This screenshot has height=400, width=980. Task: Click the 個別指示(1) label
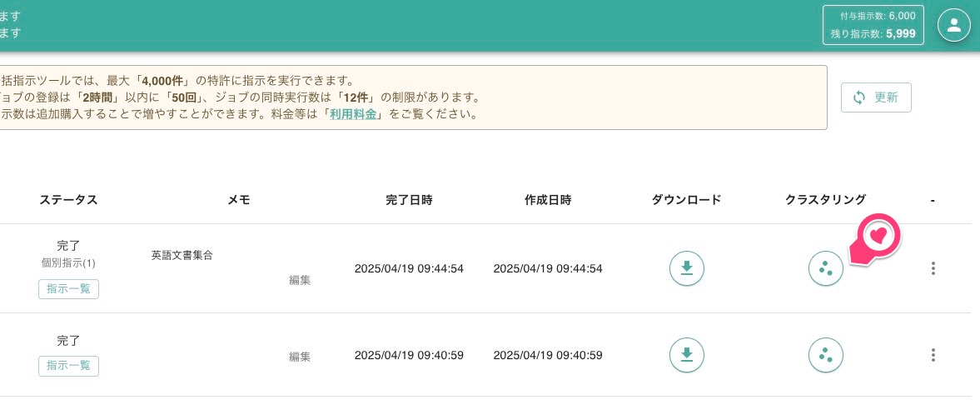click(69, 262)
